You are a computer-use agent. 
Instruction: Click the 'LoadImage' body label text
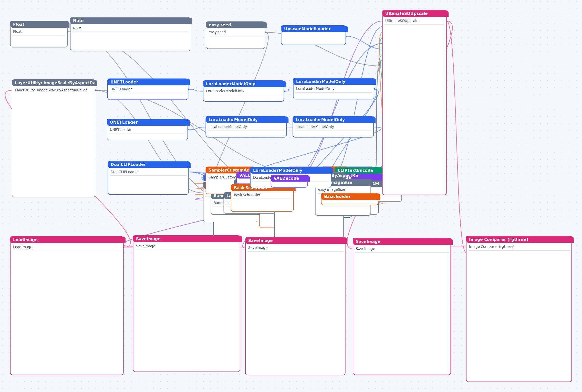pos(23,247)
